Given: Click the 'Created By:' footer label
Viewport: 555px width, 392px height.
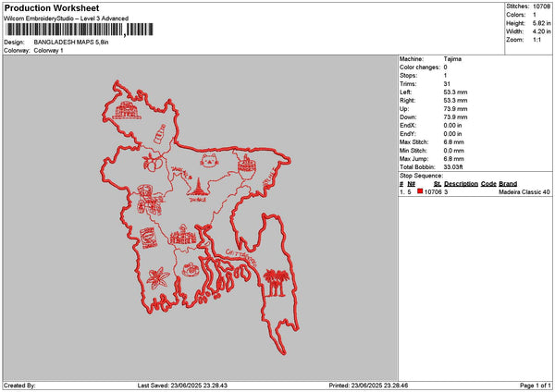Looking at the screenshot, I should pos(19,386).
